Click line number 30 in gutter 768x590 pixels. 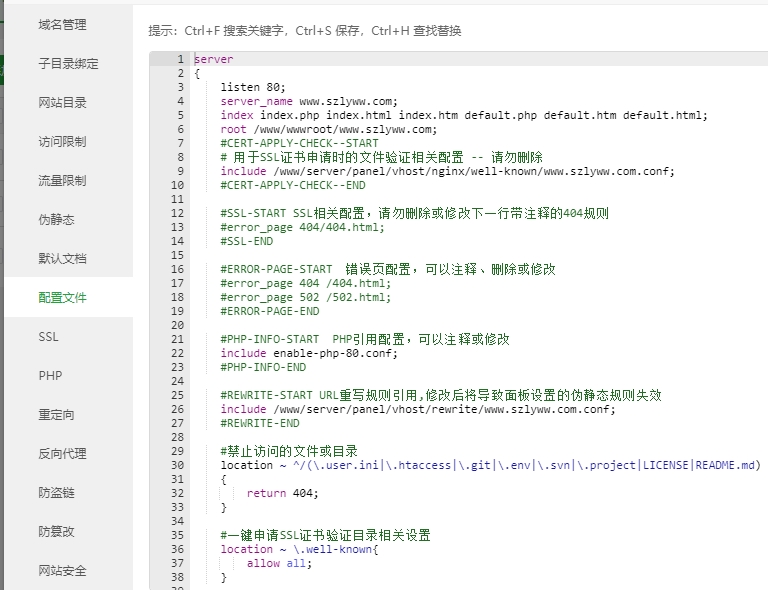click(177, 466)
